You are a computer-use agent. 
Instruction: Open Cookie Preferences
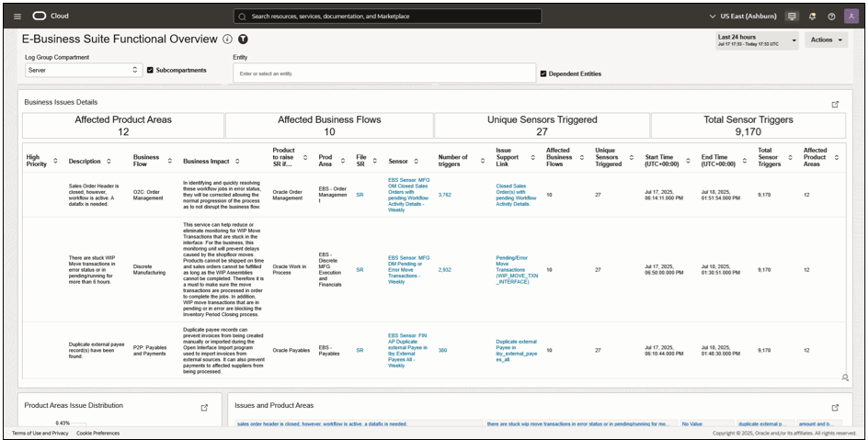coord(98,434)
